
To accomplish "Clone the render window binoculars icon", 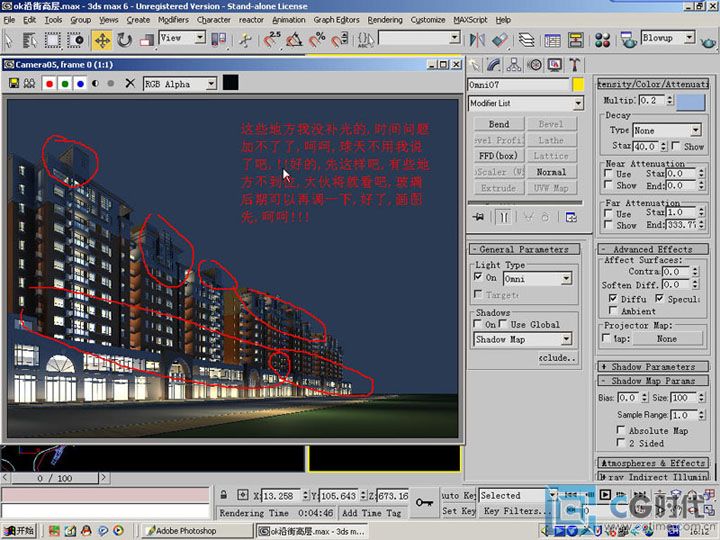I will [30, 84].
